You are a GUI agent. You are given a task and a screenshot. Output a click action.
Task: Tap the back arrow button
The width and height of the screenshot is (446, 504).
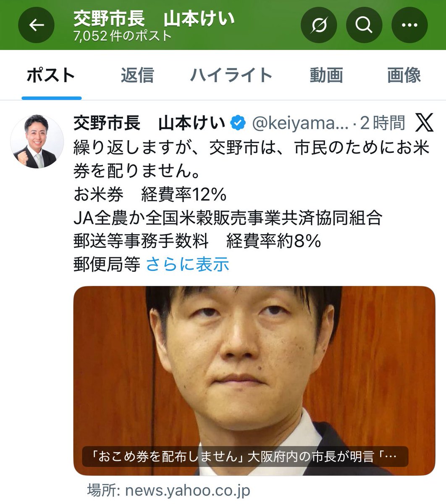coord(36,25)
